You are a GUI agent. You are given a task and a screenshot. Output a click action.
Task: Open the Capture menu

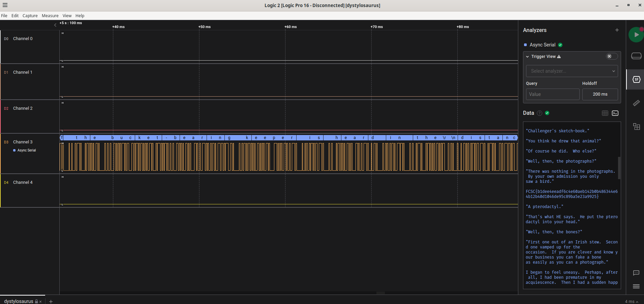(30, 16)
